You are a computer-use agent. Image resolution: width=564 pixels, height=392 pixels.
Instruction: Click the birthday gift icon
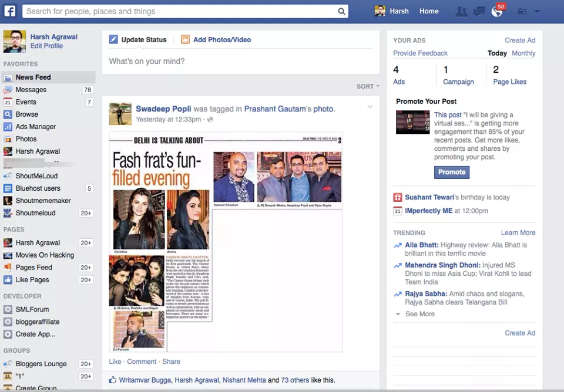tap(398, 197)
